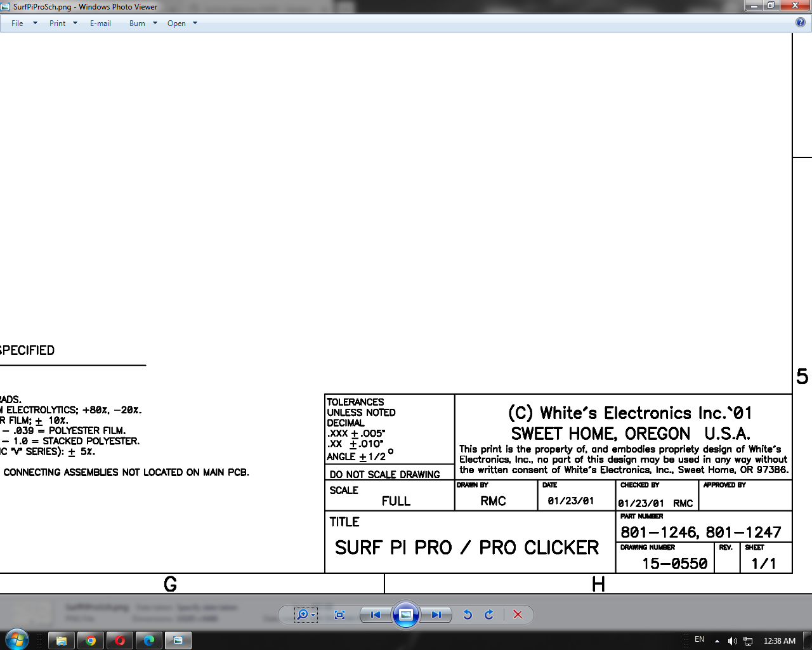Screen dimensions: 812x650
Task: Open the Print menu
Action: tap(63, 23)
